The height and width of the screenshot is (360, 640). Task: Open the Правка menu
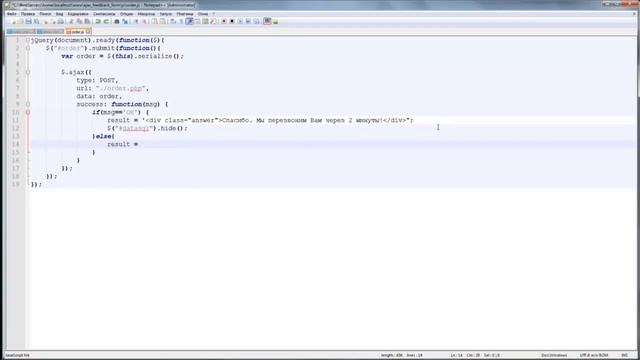click(28, 14)
